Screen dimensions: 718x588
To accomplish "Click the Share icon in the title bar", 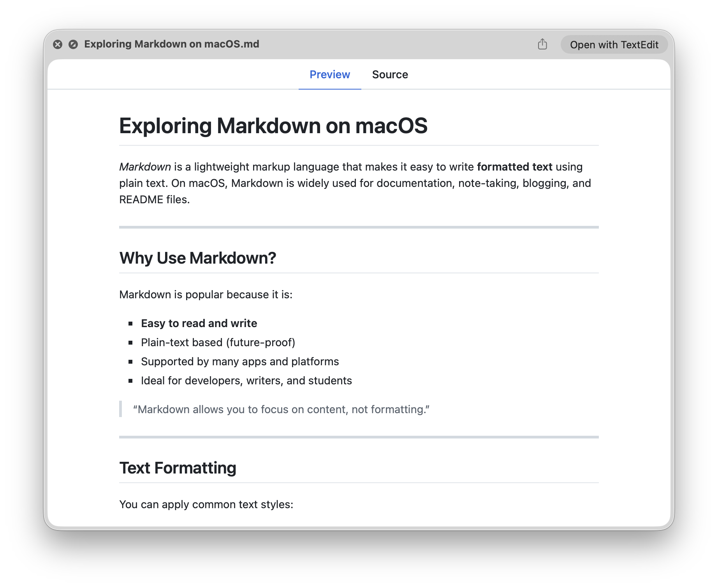I will 542,44.
